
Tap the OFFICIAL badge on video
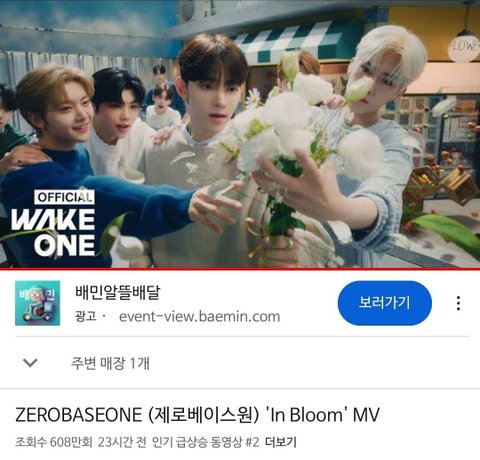click(x=64, y=197)
